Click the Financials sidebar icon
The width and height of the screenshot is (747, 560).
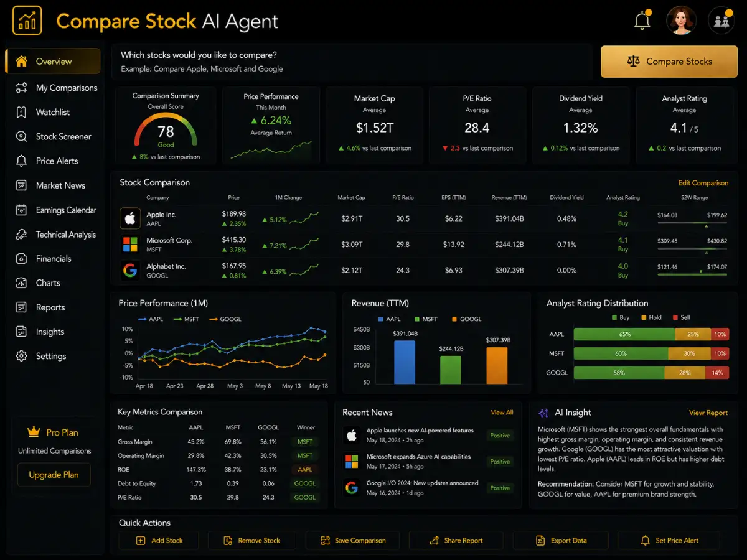(22, 258)
